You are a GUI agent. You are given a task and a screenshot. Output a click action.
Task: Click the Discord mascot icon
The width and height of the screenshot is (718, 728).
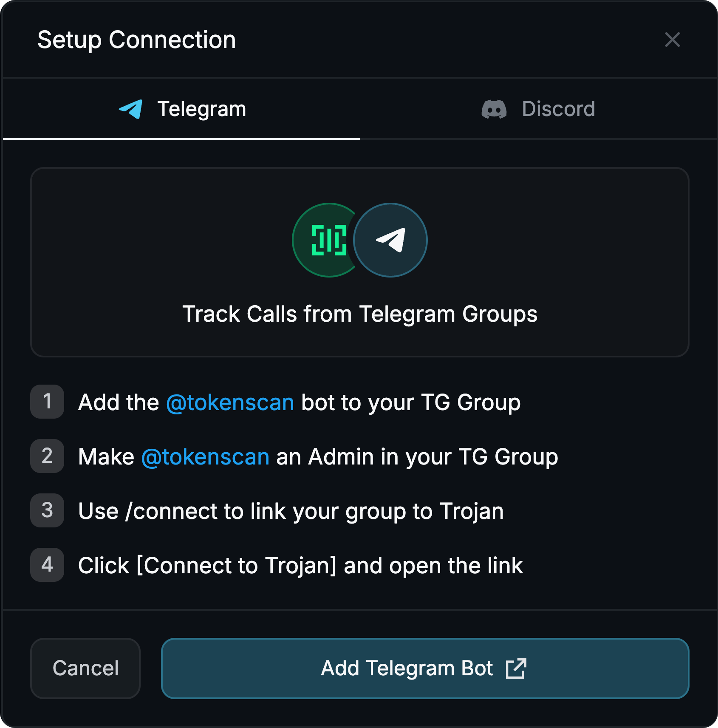click(x=494, y=109)
